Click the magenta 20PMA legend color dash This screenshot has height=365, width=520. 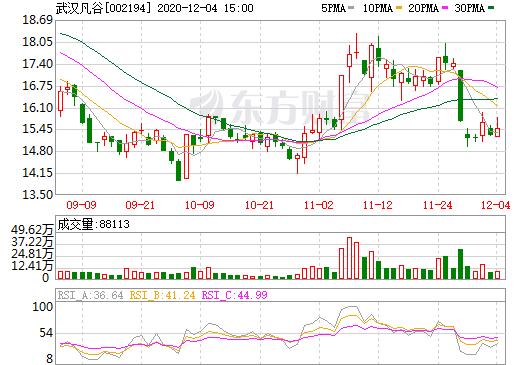(x=444, y=8)
